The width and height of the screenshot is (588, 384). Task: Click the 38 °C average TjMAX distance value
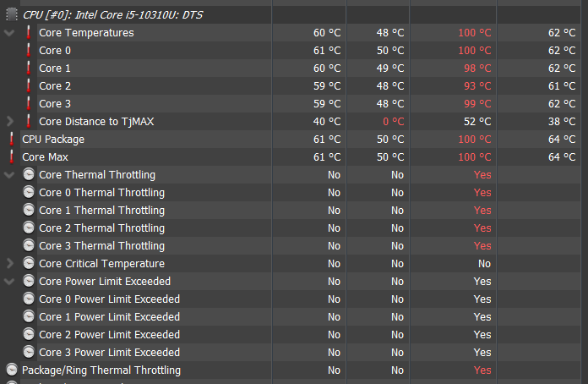pos(562,122)
